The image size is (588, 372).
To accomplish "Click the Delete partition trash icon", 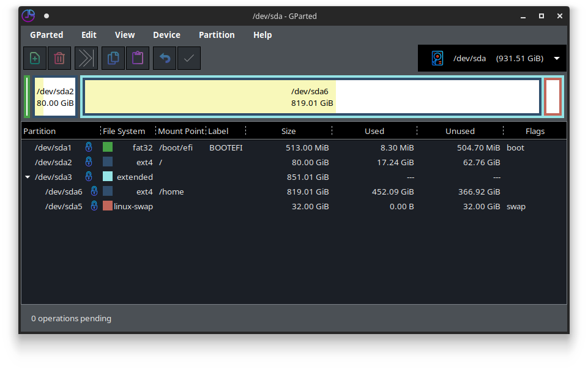I will pyautogui.click(x=59, y=58).
